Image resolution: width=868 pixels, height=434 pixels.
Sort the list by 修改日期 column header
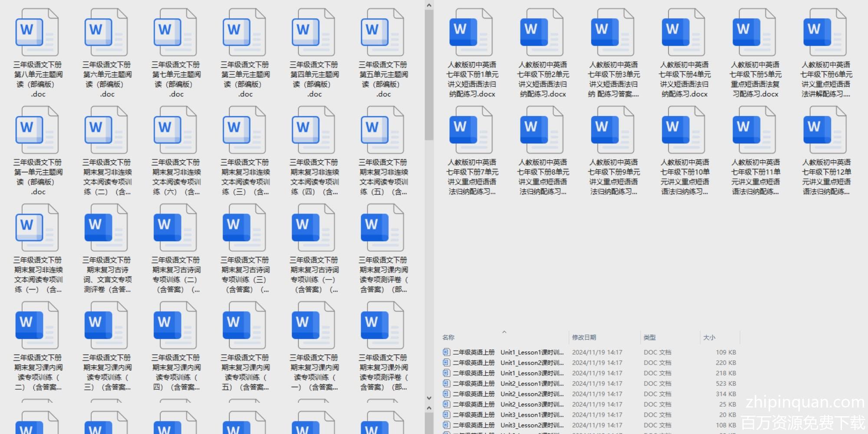pos(584,338)
